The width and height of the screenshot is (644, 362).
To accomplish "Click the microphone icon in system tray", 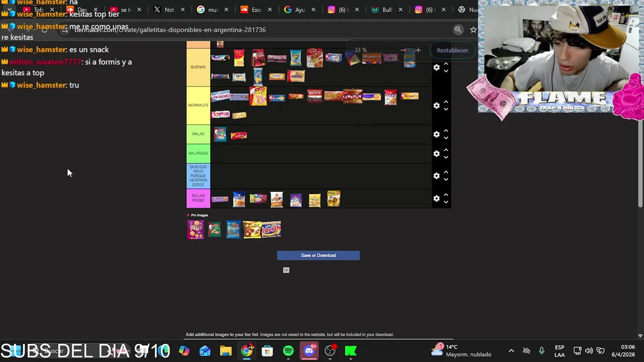I will pyautogui.click(x=541, y=350).
